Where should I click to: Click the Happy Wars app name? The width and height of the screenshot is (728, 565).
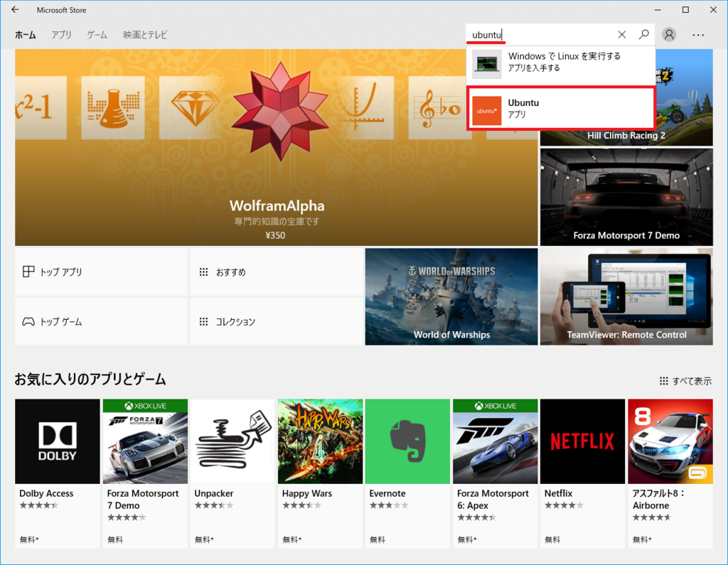[x=307, y=493]
